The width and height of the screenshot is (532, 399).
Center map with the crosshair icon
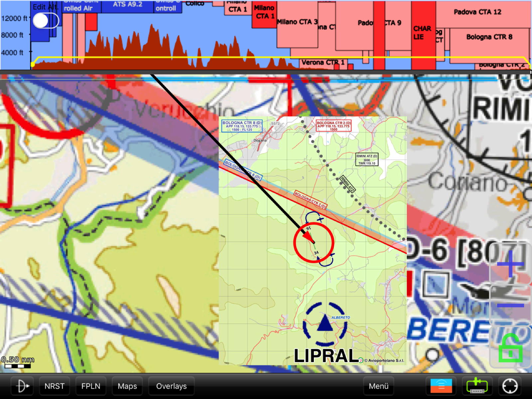coord(510,386)
